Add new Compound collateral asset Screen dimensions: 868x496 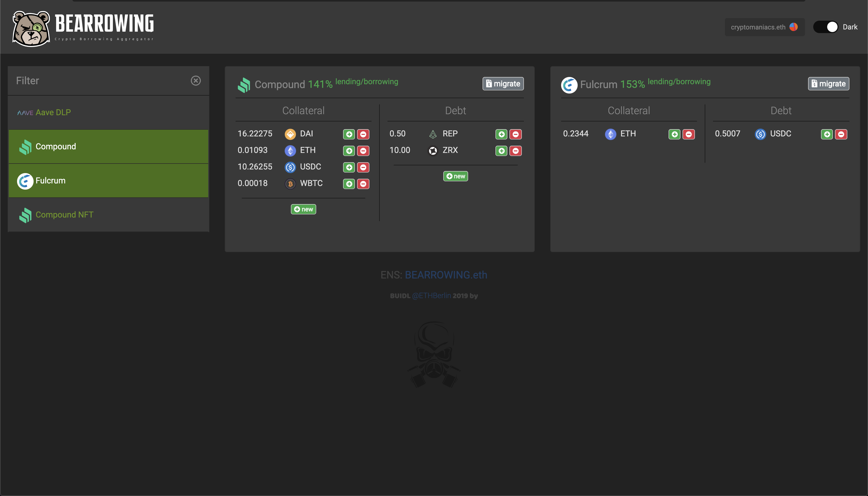pyautogui.click(x=303, y=209)
